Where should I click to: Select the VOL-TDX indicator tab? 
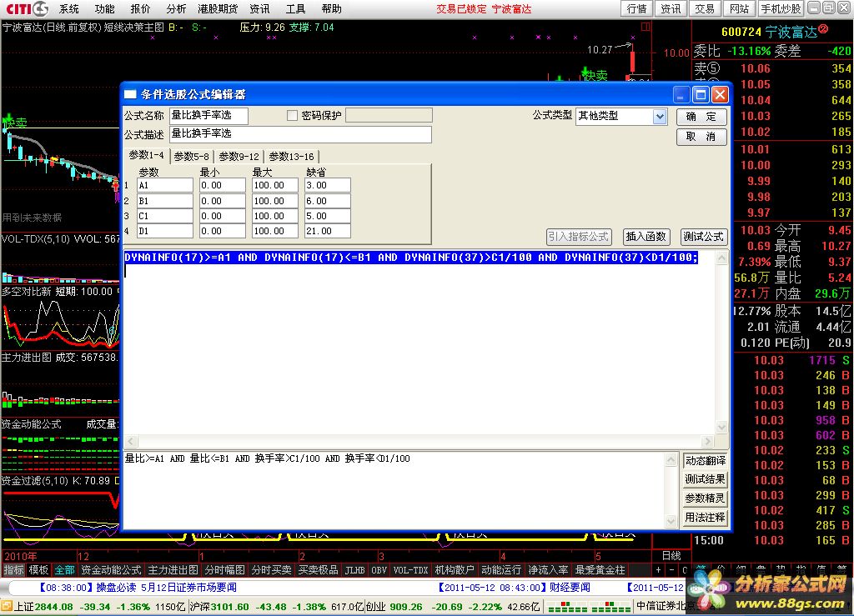click(410, 570)
